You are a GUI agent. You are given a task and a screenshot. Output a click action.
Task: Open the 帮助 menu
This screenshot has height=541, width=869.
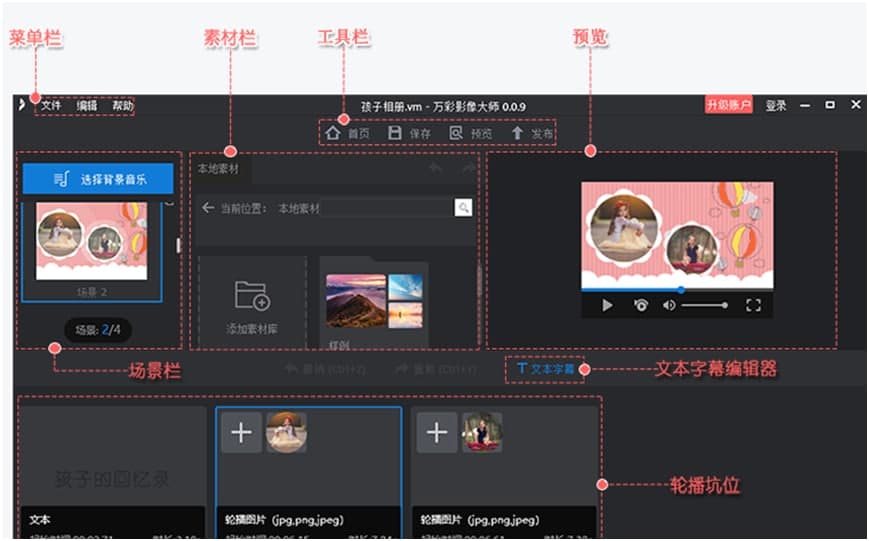[122, 106]
